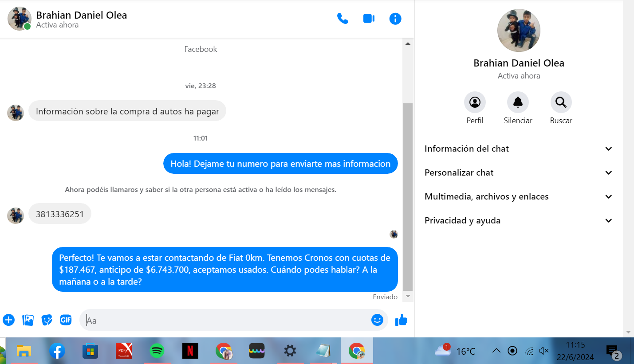Viewport: 634px width, 364px height.
Task: Attach a photo with image icon
Action: click(28, 320)
